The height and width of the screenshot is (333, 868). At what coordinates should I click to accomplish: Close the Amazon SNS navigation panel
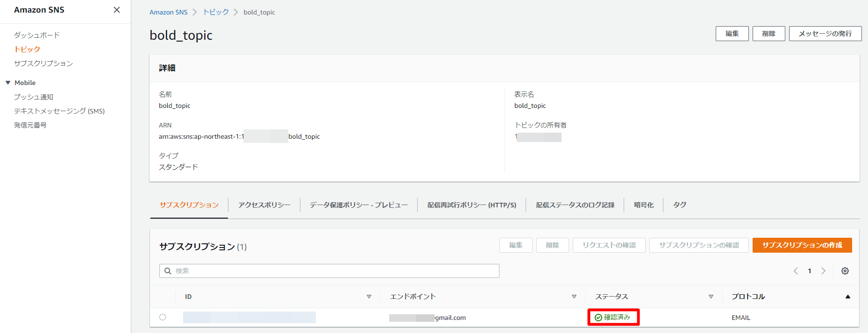coord(117,10)
